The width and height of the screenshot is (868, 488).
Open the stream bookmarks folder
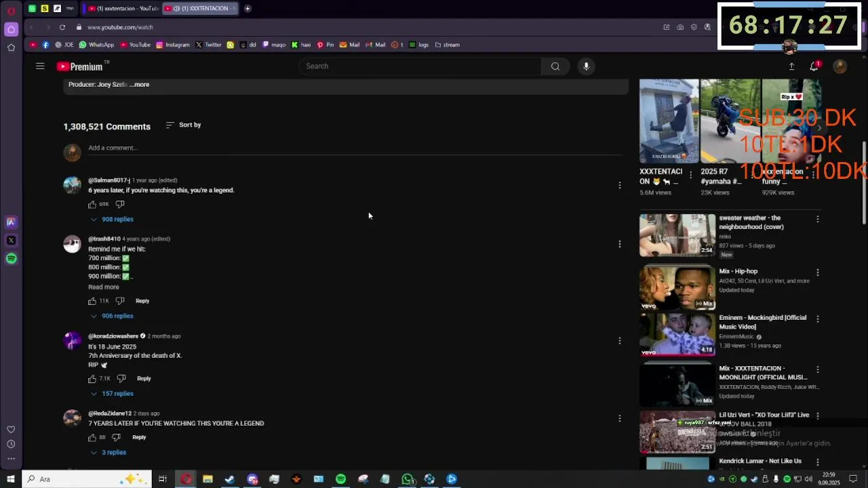447,45
